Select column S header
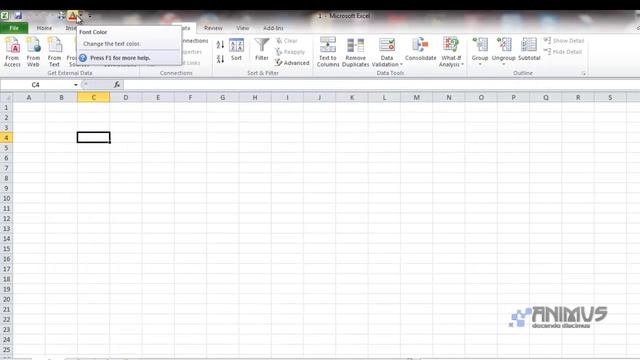 point(610,98)
